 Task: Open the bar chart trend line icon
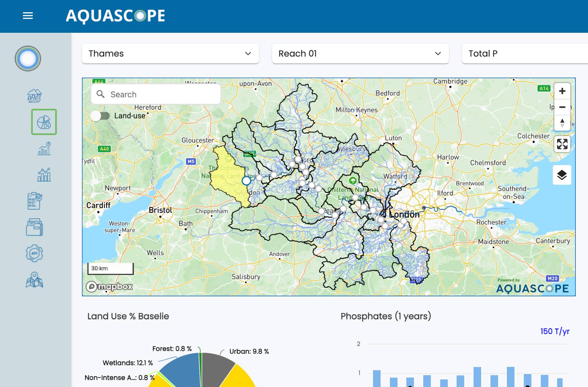click(44, 175)
